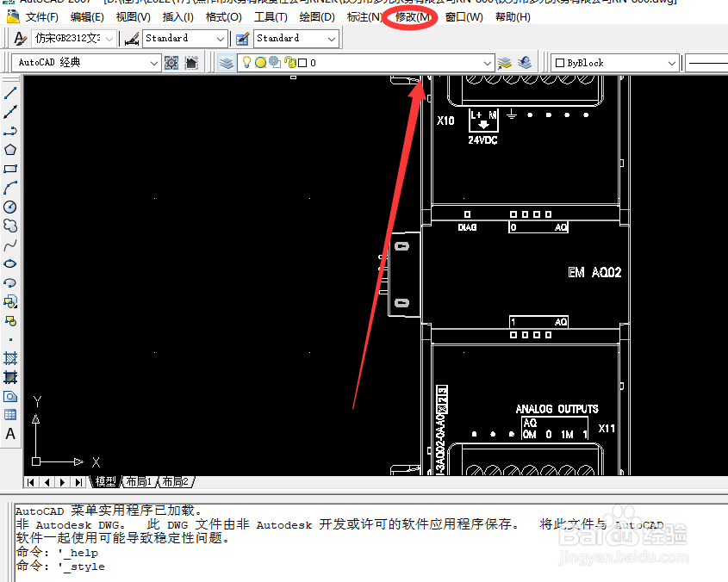The width and height of the screenshot is (728, 582).
Task: Open the 帮助(H) menu
Action: [513, 17]
